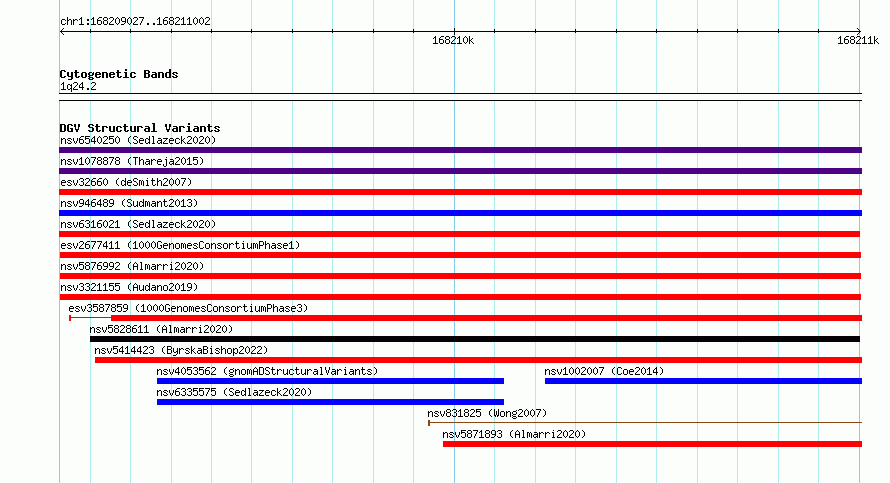This screenshot has height=483, width=890.
Task: Click purple bar of nsv1078878
Action: click(460, 171)
